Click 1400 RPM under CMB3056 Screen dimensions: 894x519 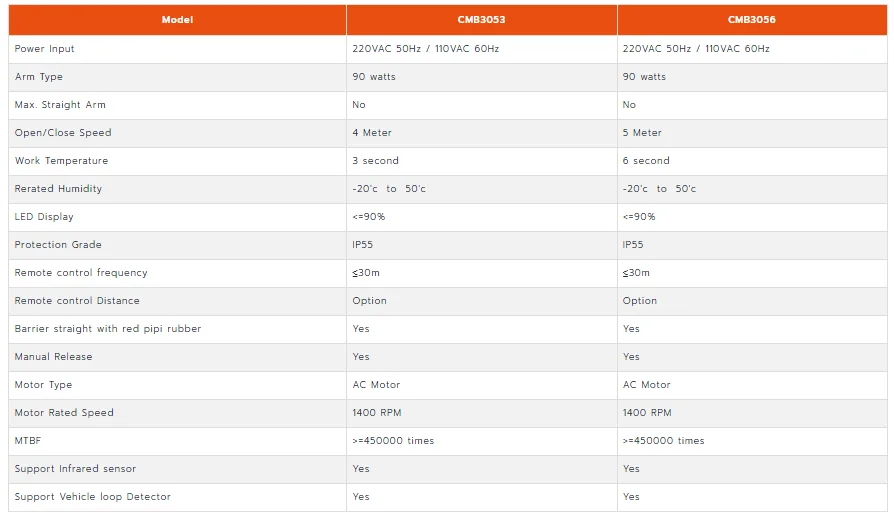tap(647, 412)
